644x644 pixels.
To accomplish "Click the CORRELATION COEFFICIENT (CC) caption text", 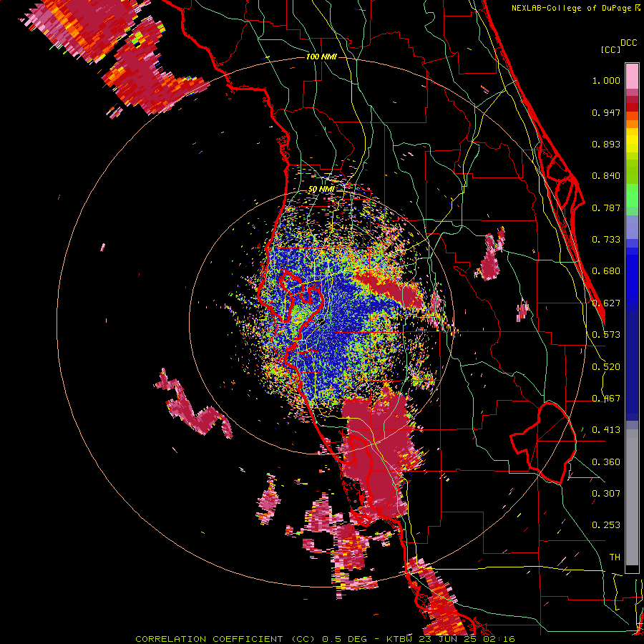I will coord(224,639).
